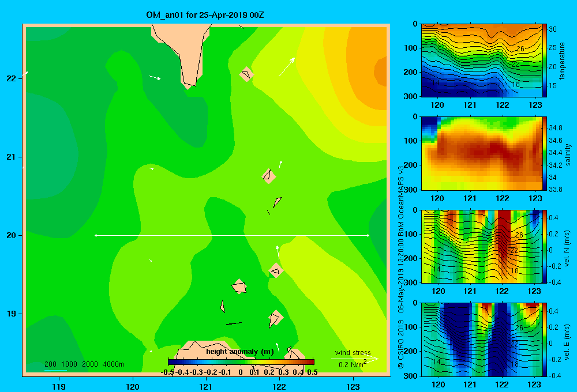
Task: Click the "4000m" depth contour legend entry
Action: click(x=113, y=364)
